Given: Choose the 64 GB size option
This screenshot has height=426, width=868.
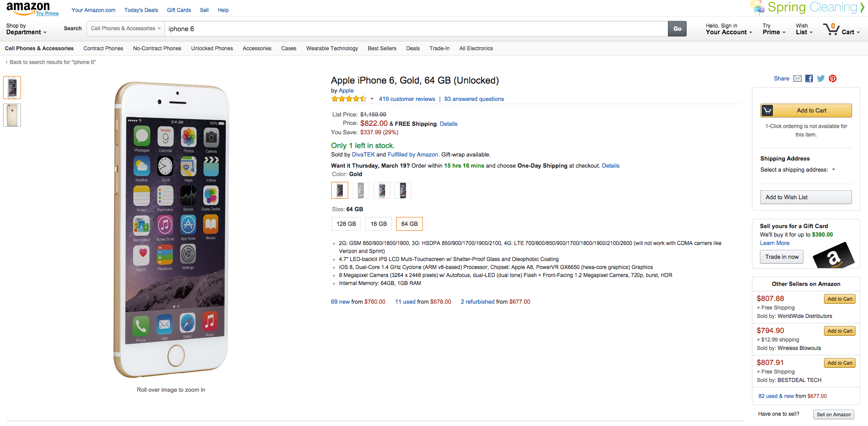Looking at the screenshot, I should click(x=409, y=224).
